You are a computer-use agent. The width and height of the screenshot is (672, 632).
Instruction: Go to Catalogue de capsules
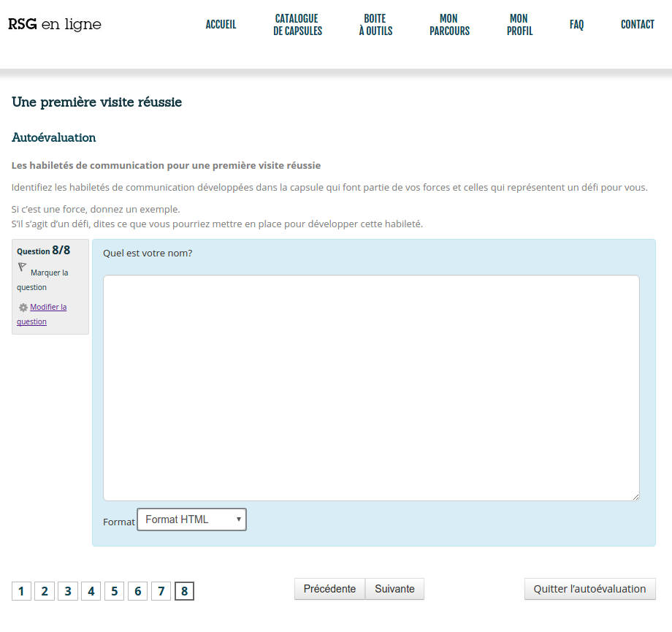pyautogui.click(x=297, y=24)
